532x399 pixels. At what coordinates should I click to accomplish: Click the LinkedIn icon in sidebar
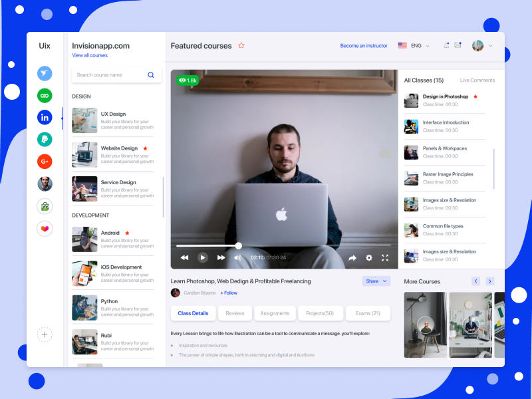(x=45, y=118)
